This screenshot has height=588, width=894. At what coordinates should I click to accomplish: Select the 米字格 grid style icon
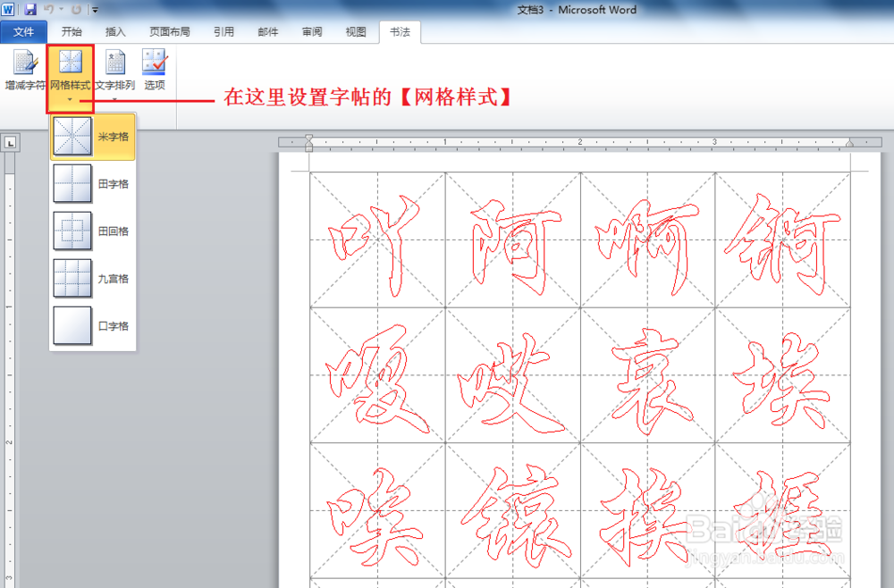pyautogui.click(x=72, y=136)
